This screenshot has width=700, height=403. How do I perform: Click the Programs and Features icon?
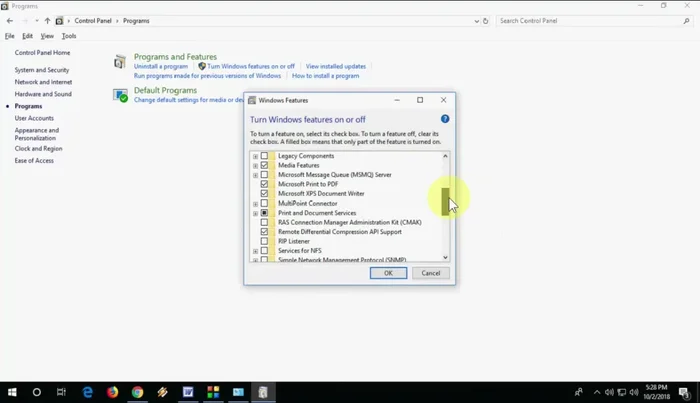tap(120, 62)
